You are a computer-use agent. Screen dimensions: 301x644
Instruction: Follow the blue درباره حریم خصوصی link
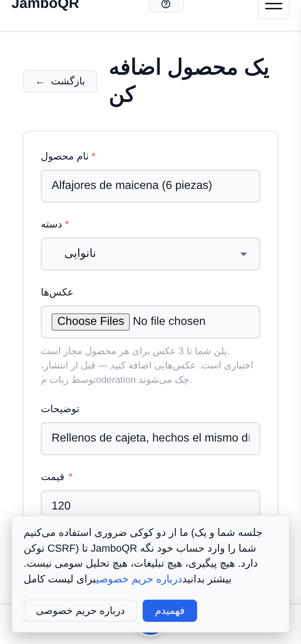(x=139, y=579)
